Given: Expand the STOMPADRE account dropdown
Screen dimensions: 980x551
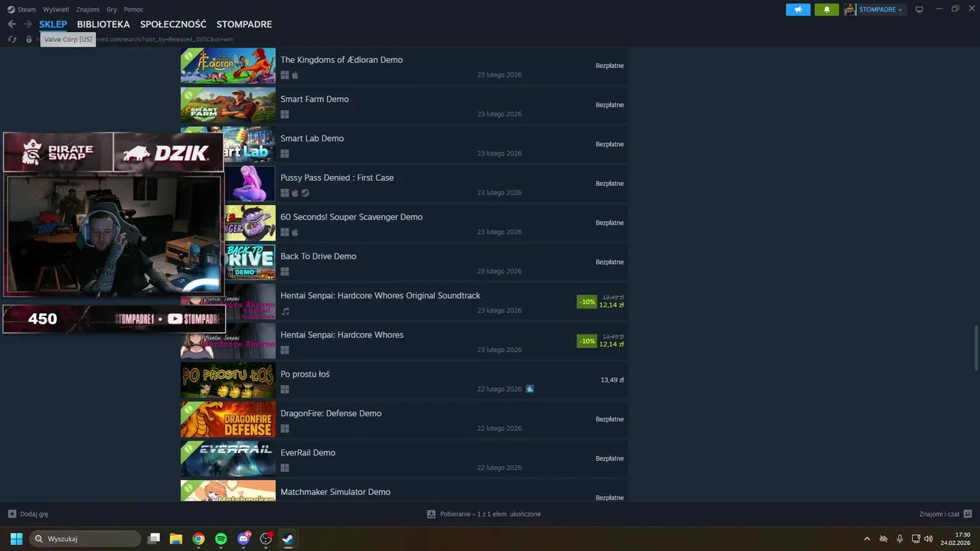Looking at the screenshot, I should coord(874,9).
